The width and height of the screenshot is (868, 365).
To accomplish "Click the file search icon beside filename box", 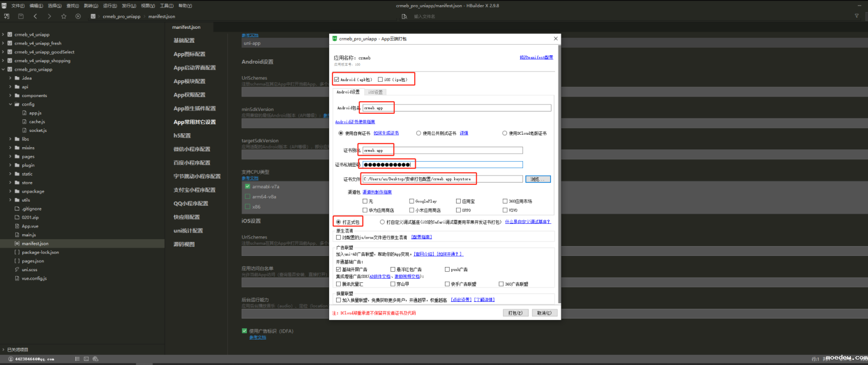I will point(404,17).
